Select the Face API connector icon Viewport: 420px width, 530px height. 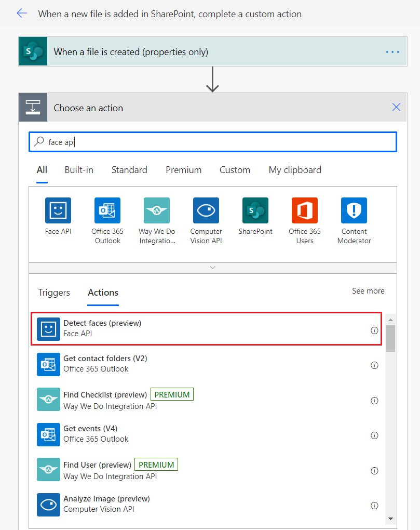click(x=58, y=210)
